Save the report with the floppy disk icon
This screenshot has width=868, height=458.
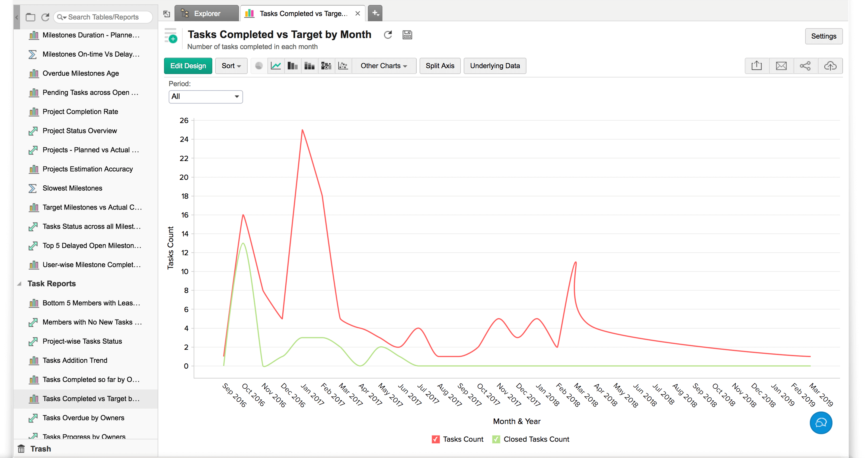pos(407,35)
